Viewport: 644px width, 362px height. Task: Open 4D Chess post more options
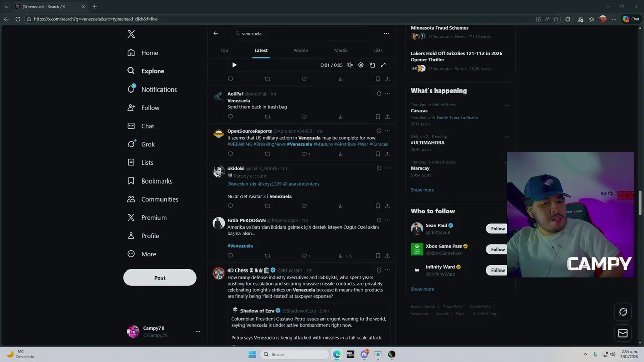pyautogui.click(x=387, y=270)
